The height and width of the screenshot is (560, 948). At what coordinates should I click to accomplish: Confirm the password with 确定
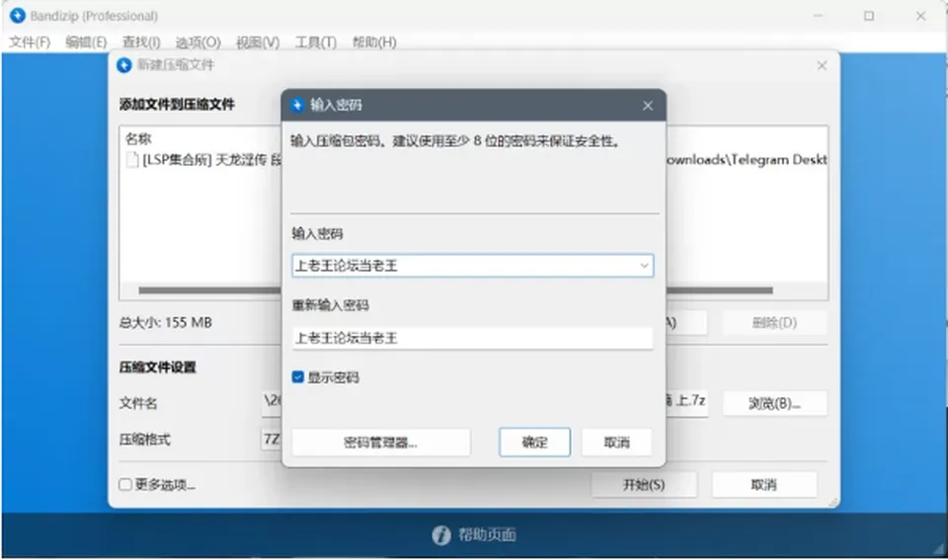pos(534,442)
